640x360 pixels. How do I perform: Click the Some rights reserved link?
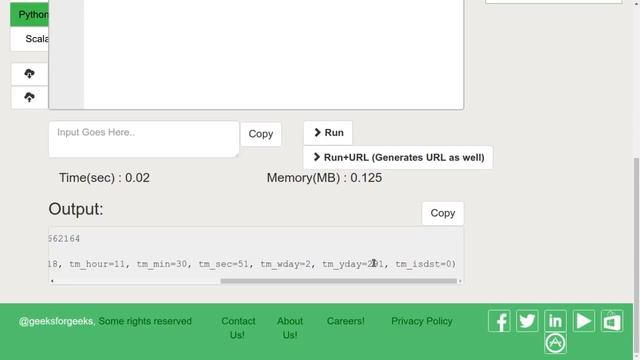click(x=145, y=321)
